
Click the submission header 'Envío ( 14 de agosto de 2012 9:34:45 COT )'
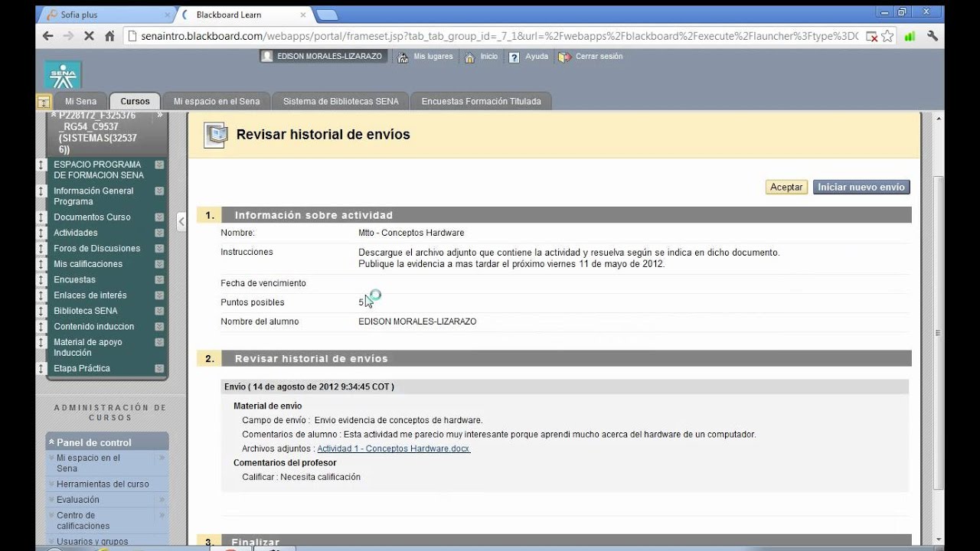(309, 387)
